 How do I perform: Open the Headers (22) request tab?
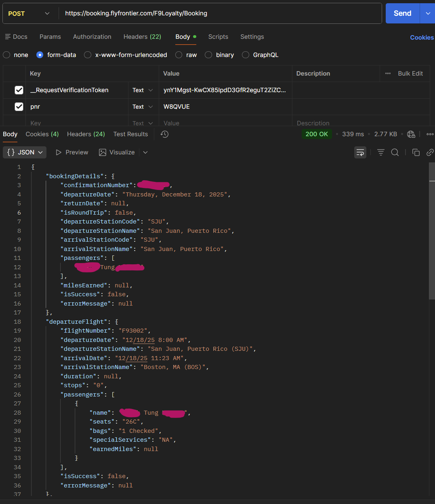pyautogui.click(x=142, y=37)
